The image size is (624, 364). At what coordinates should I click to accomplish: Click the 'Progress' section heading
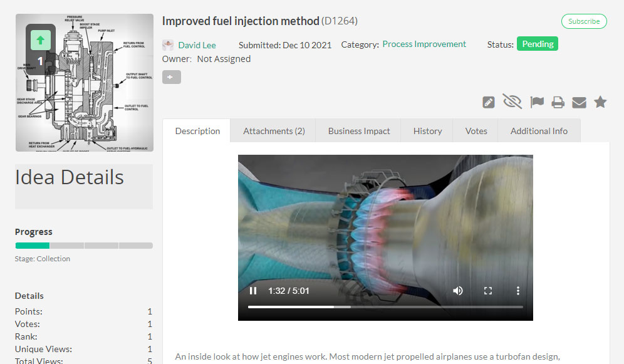click(34, 232)
